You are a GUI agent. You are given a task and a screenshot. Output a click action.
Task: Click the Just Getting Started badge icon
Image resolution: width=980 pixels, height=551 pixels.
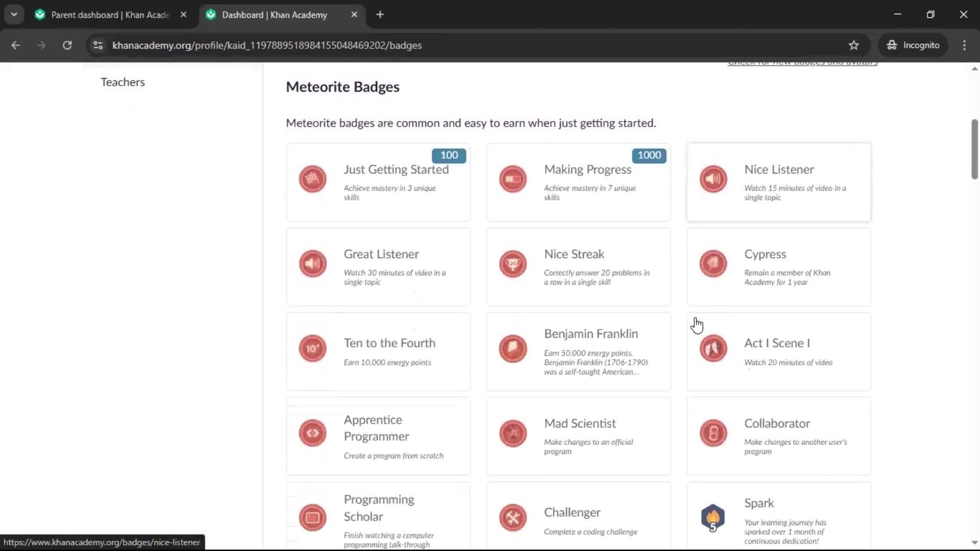click(x=312, y=179)
